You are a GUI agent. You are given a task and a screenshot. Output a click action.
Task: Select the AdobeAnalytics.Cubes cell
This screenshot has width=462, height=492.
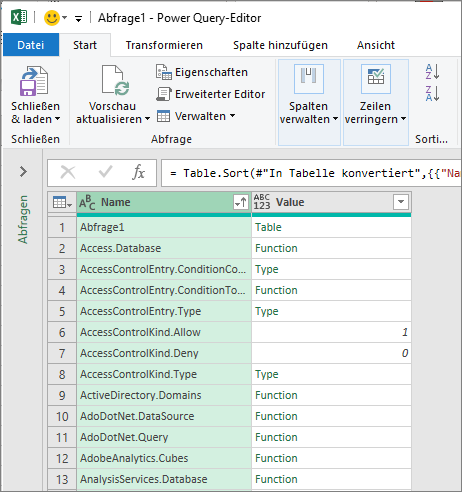click(x=164, y=458)
